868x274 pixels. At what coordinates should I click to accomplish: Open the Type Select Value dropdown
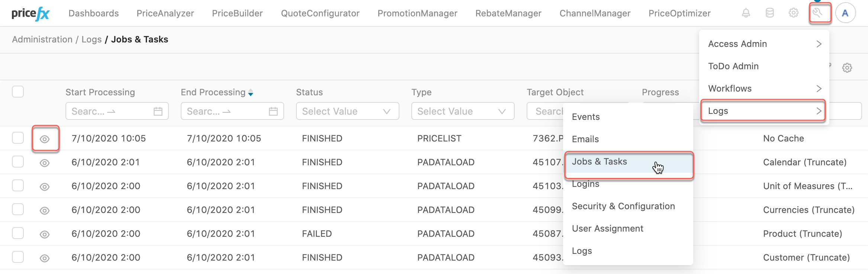[462, 111]
